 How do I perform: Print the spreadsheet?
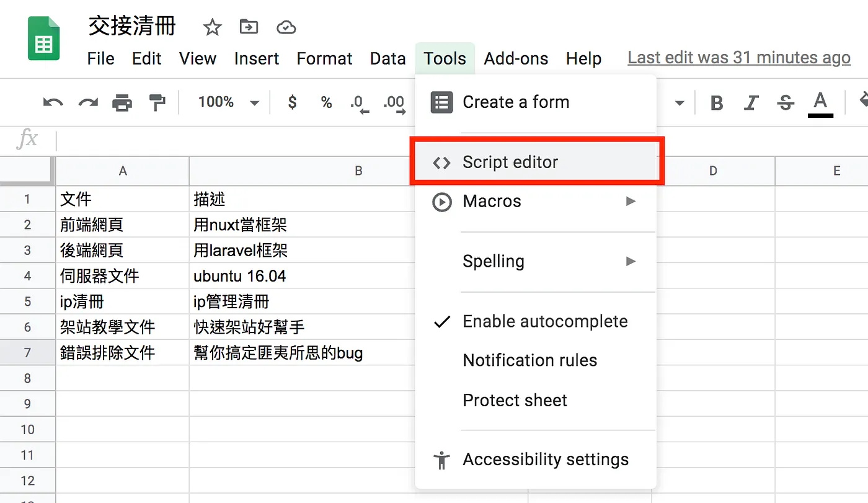click(x=122, y=102)
